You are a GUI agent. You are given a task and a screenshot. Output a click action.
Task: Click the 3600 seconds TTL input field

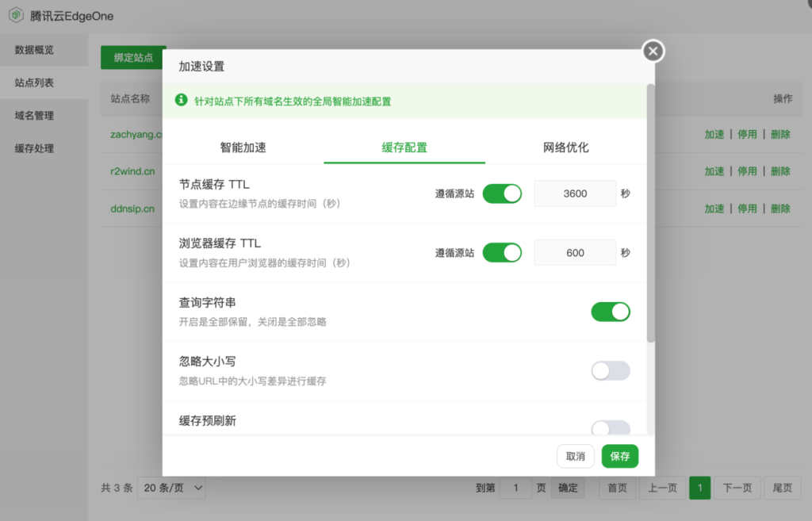[x=575, y=193]
